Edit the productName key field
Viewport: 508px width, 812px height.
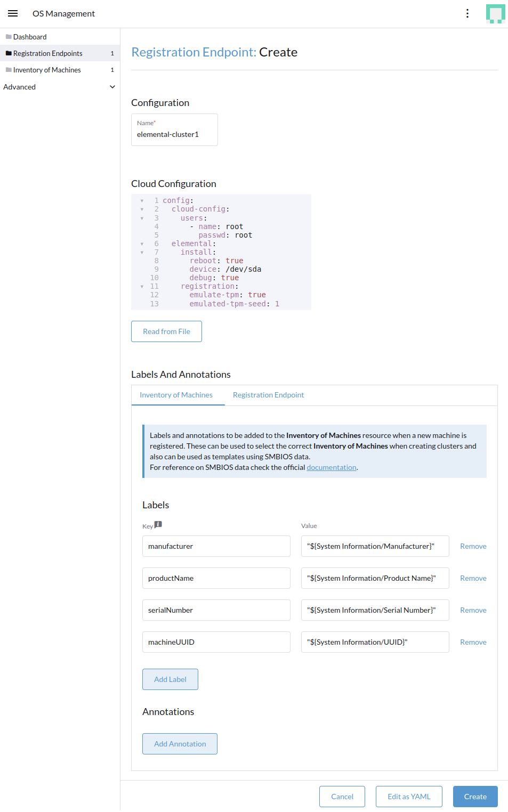click(216, 578)
